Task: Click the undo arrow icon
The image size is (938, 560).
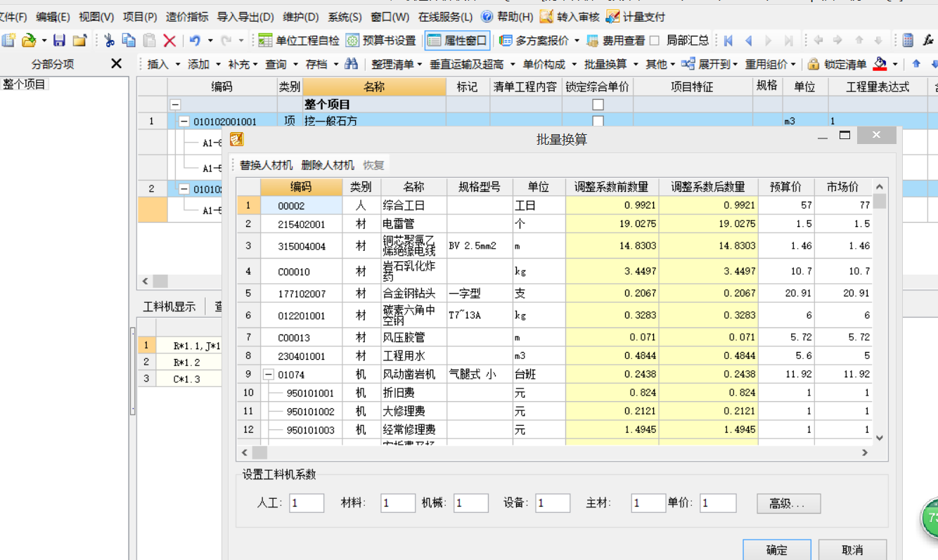Action: [195, 40]
